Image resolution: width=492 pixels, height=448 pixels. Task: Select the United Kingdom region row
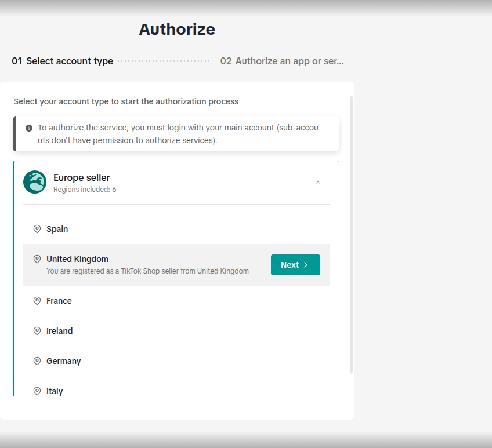coord(176,265)
